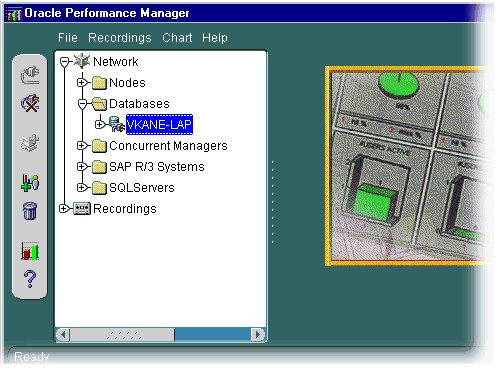
Task: Click the greyed-out wizard icon in sidebar
Action: pyautogui.click(x=30, y=143)
